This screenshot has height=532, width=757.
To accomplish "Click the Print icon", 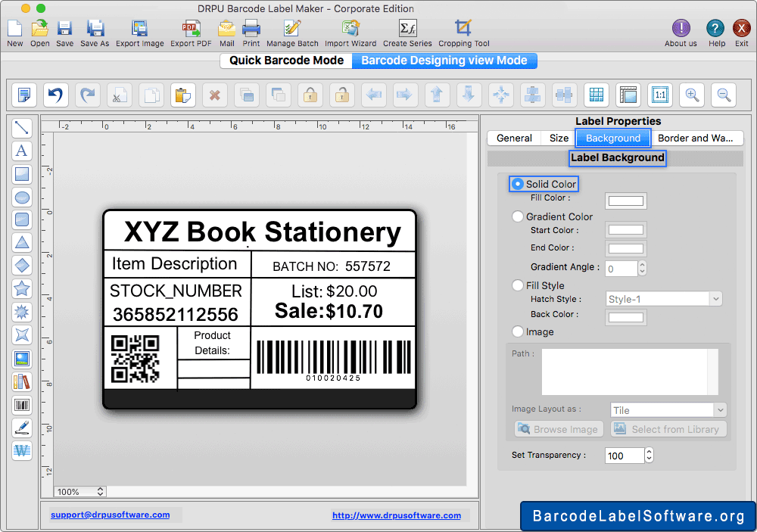I will (251, 29).
